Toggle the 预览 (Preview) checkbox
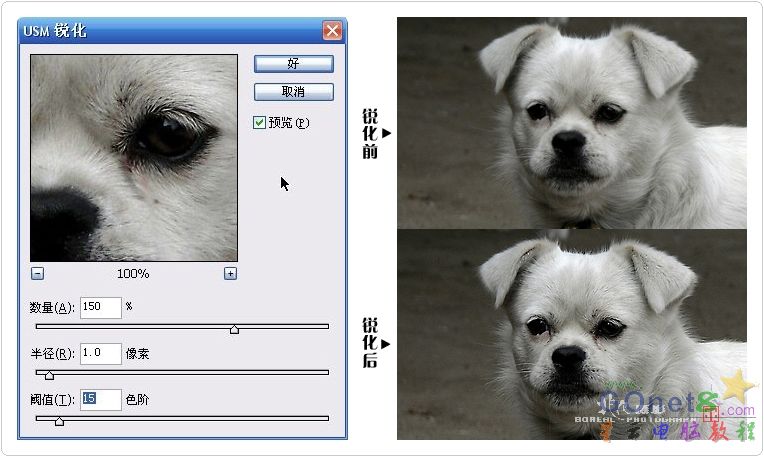The height and width of the screenshot is (457, 764). click(260, 123)
